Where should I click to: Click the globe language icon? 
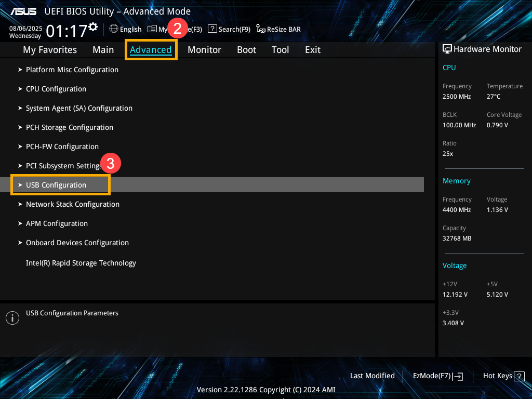[114, 29]
